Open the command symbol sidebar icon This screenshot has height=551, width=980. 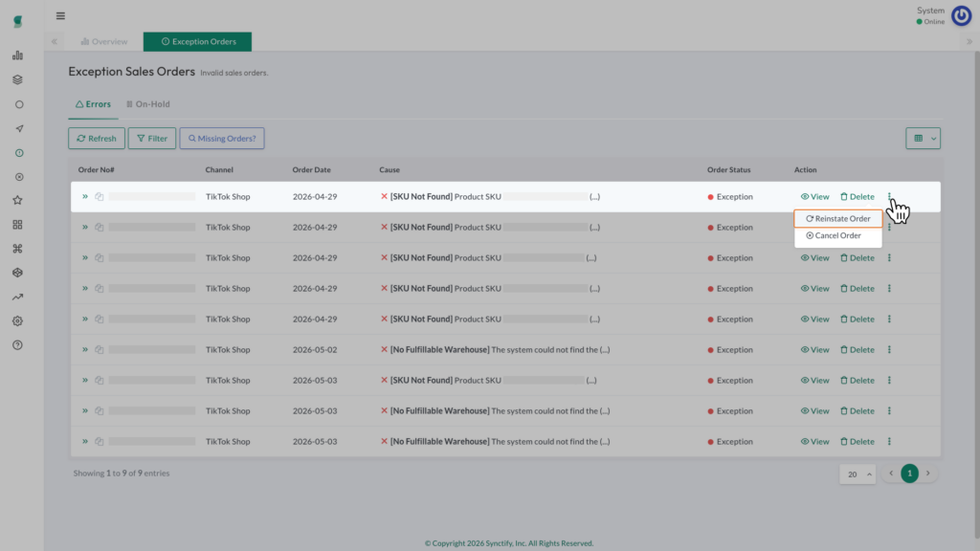tap(17, 249)
